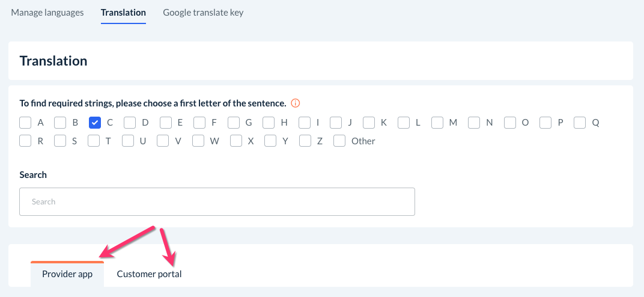Check the letter O checkbox

(510, 123)
